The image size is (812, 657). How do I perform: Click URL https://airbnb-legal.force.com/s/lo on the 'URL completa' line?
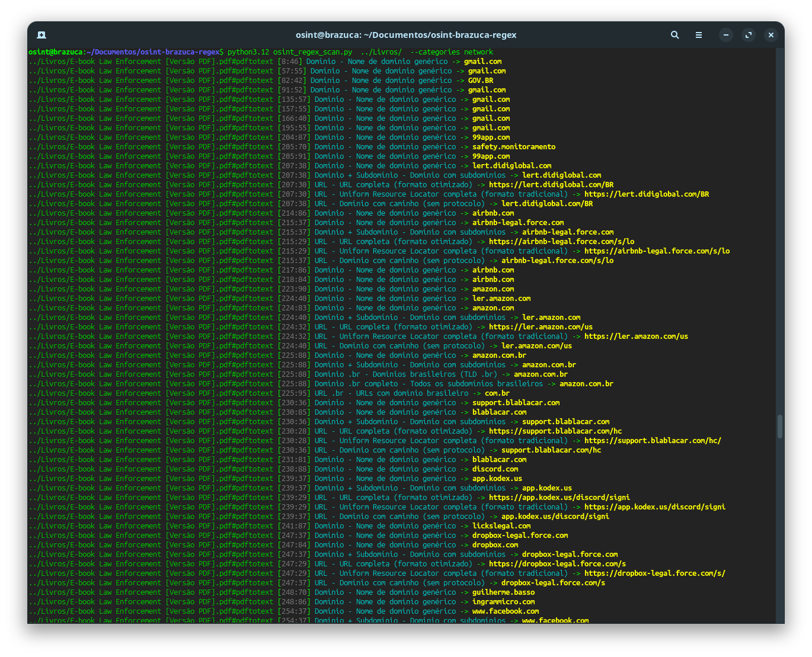pyautogui.click(x=562, y=242)
